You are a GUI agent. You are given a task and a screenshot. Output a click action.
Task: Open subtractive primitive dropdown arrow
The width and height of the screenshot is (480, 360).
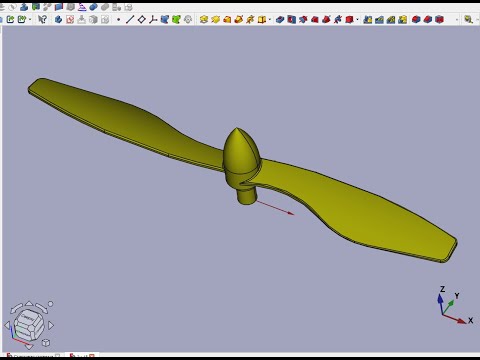357,20
